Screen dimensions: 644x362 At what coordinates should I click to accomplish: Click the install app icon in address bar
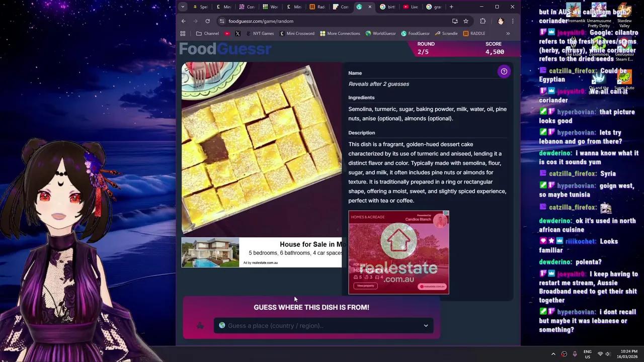pyautogui.click(x=455, y=21)
